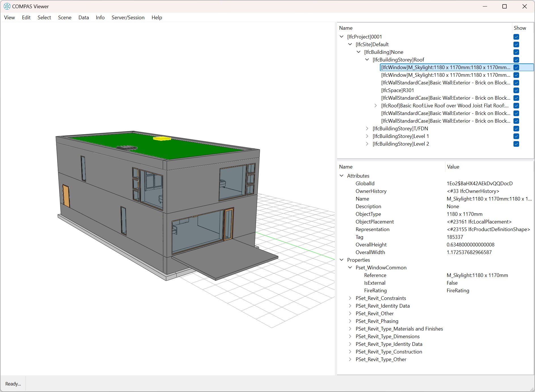Hide the IfcBuildingStorey Level 2

516,144
